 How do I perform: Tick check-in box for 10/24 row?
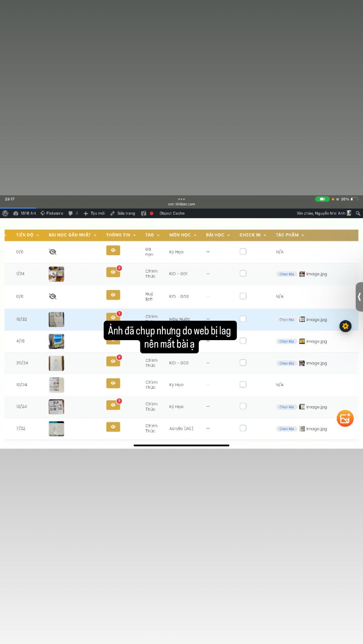pos(243,385)
